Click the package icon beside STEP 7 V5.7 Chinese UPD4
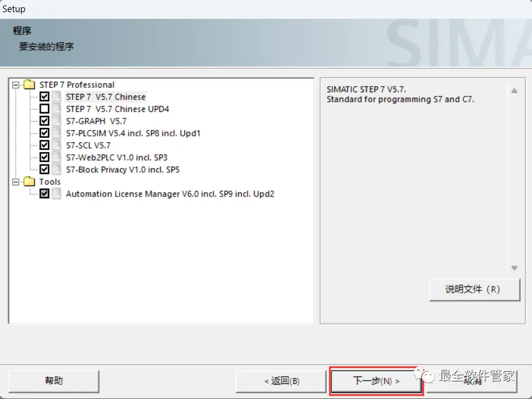Image resolution: width=532 pixels, height=399 pixels. click(x=56, y=109)
